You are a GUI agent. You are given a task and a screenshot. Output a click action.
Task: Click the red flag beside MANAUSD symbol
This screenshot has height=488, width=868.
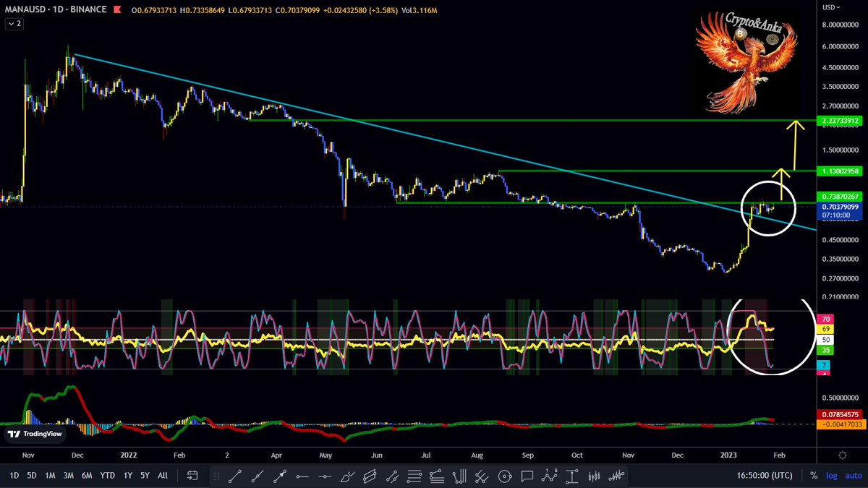(117, 10)
